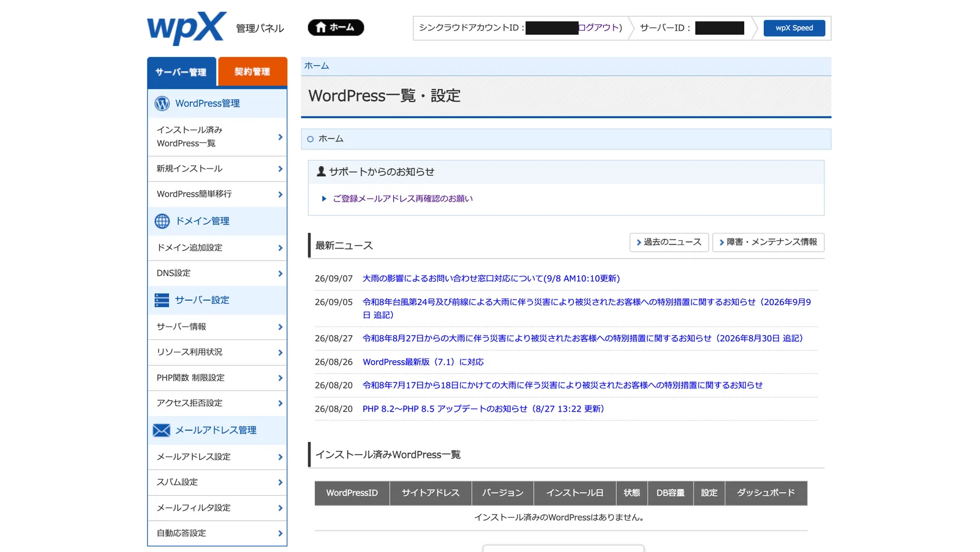
Task: Click chevron beside スパム設定
Action: click(280, 482)
